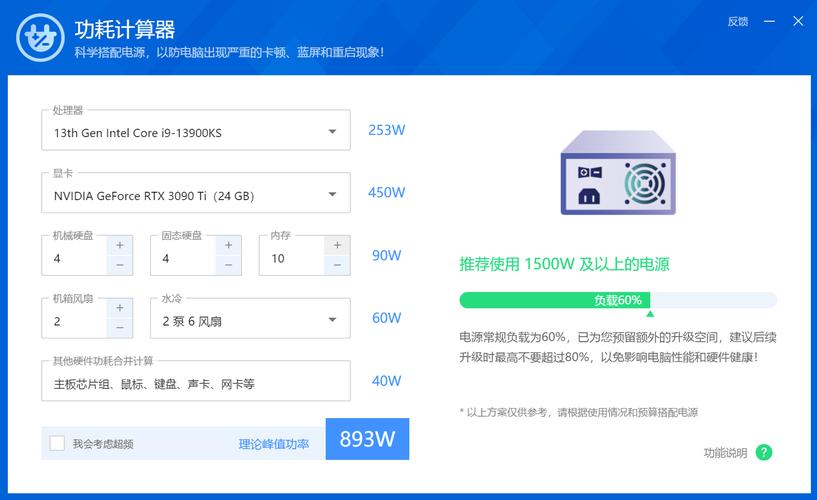Viewport: 817px width, 500px height.
Task: Click the 固态硬盘 value field showing 4
Action: click(183, 258)
